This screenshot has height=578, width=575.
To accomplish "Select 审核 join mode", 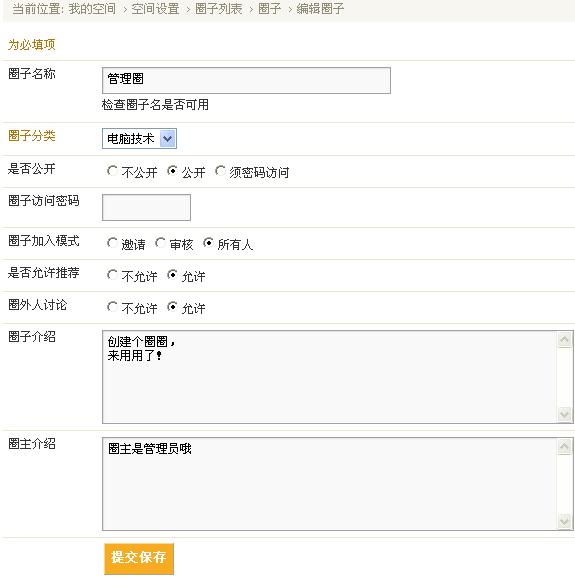I will click(x=160, y=243).
